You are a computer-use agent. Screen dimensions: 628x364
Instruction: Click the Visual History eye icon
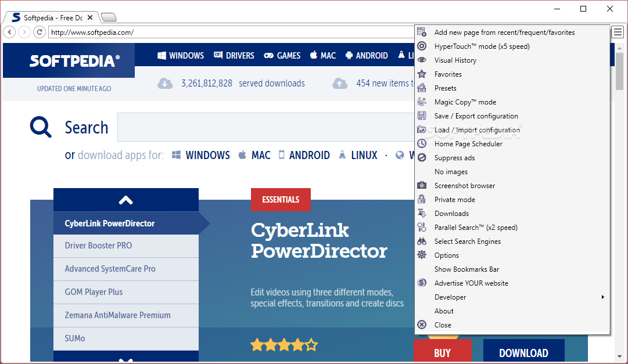[x=422, y=60]
